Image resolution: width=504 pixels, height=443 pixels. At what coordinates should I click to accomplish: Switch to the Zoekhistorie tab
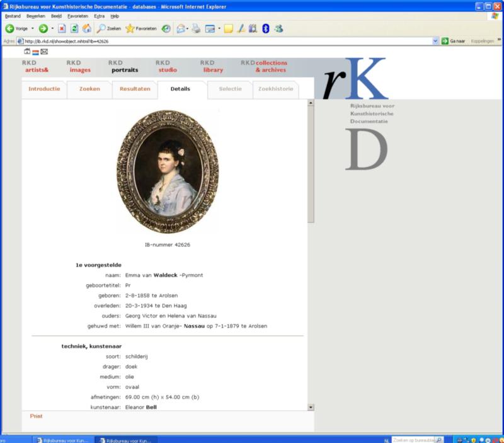[x=276, y=89]
